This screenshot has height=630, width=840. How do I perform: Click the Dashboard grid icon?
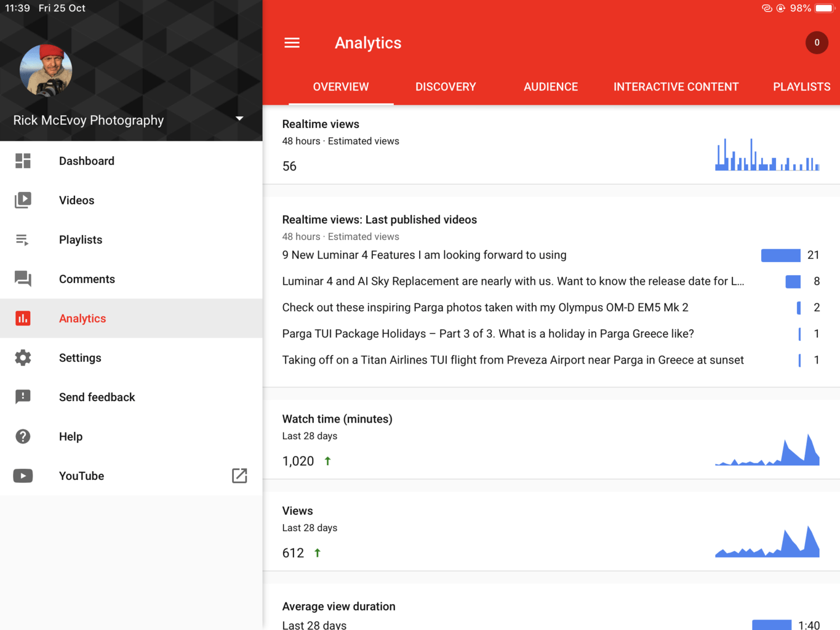23,161
